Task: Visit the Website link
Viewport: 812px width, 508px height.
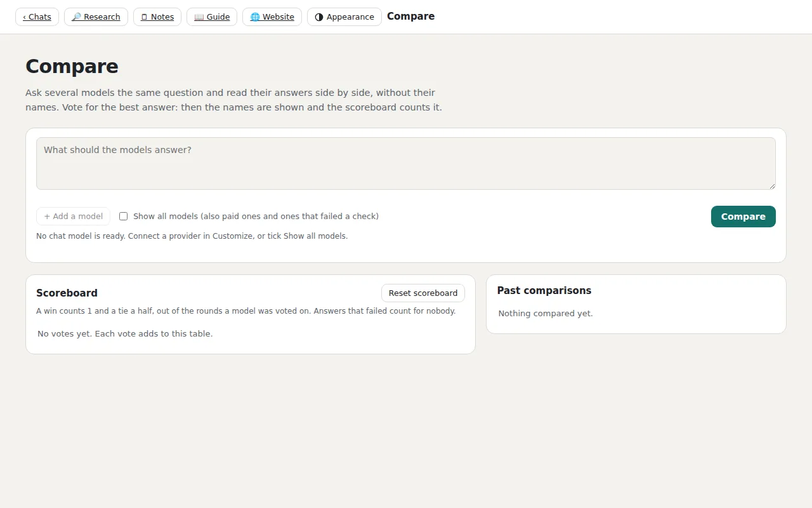Action: coord(272,17)
